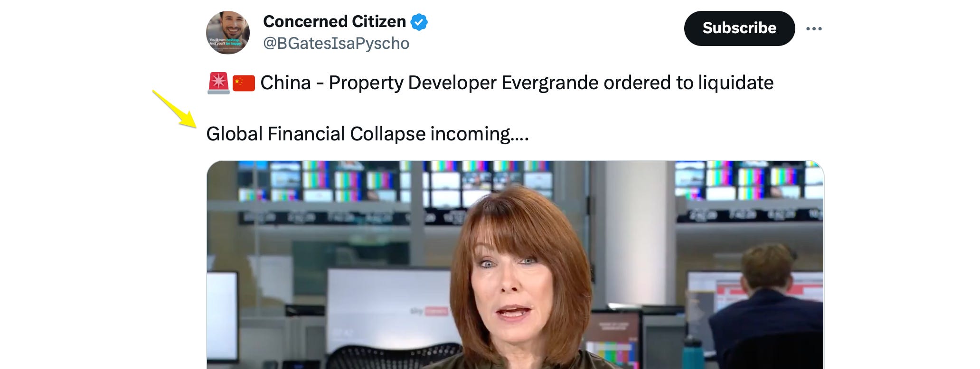Open Concerned Citizen's profile avatar

tap(228, 33)
